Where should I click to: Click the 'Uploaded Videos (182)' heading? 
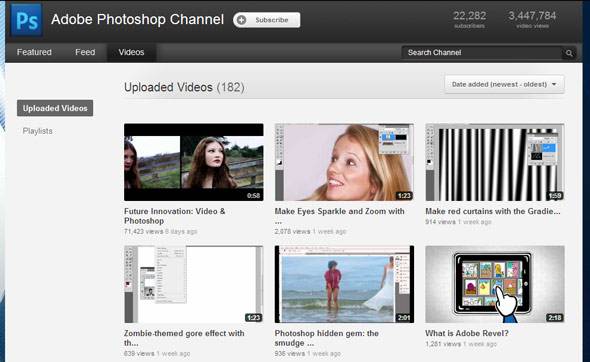click(184, 87)
